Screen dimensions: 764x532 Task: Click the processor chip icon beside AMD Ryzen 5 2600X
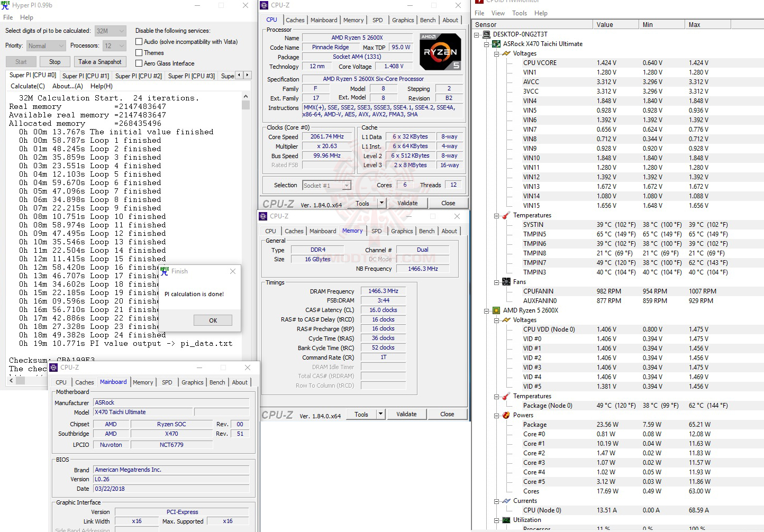(x=496, y=310)
